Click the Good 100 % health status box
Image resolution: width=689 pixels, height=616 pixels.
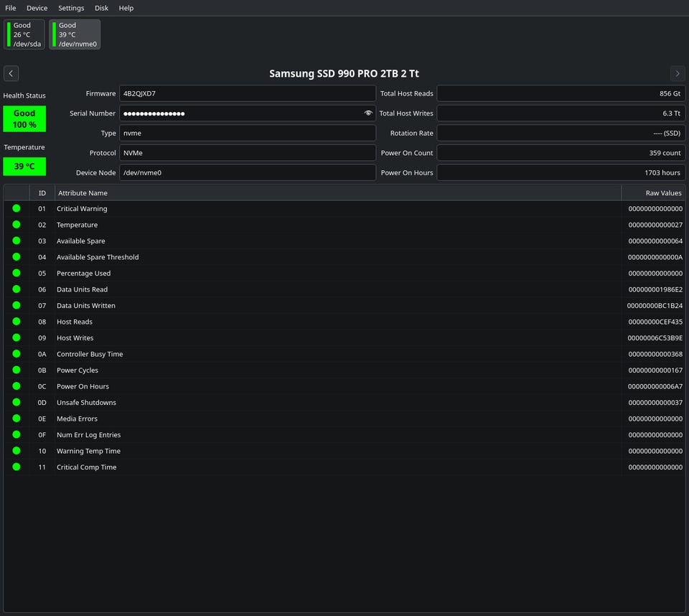(x=24, y=118)
